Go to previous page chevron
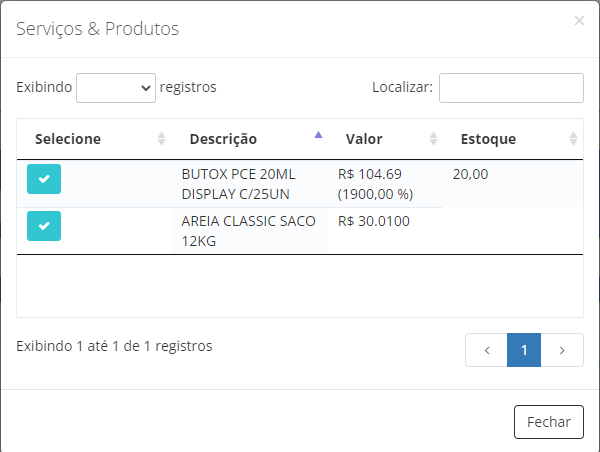Image resolution: width=600 pixels, height=452 pixels. pos(487,350)
